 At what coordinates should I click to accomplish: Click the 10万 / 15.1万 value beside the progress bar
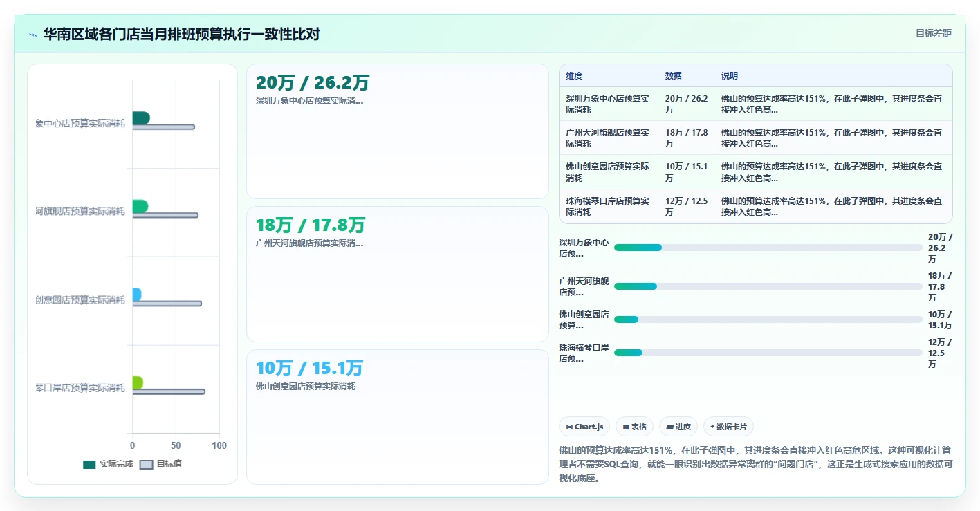tap(940, 319)
